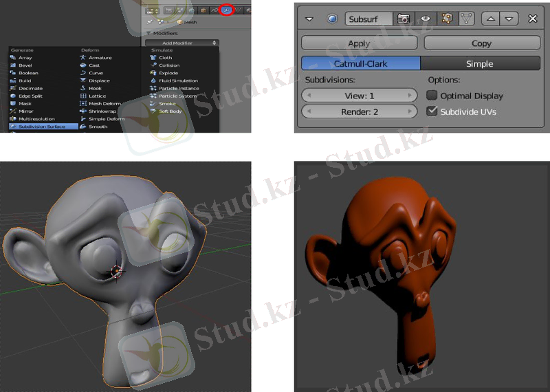The image size is (550, 392).
Task: Collapse the Modifiers panel section
Action: [151, 33]
